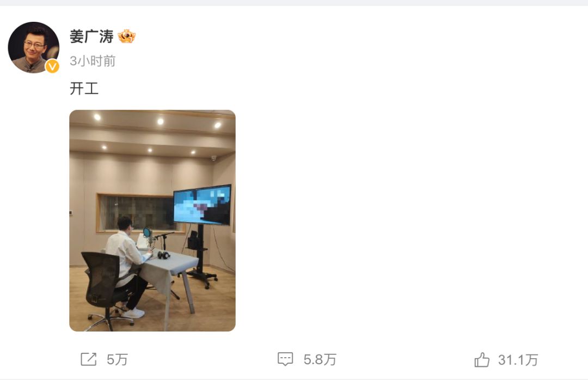Click the share/repost arrow icon
The height and width of the screenshot is (380, 588).
tap(89, 359)
